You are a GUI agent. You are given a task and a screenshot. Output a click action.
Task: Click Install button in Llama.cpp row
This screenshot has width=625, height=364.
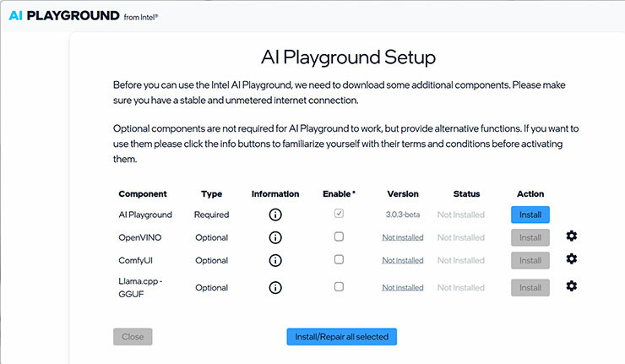coord(530,287)
